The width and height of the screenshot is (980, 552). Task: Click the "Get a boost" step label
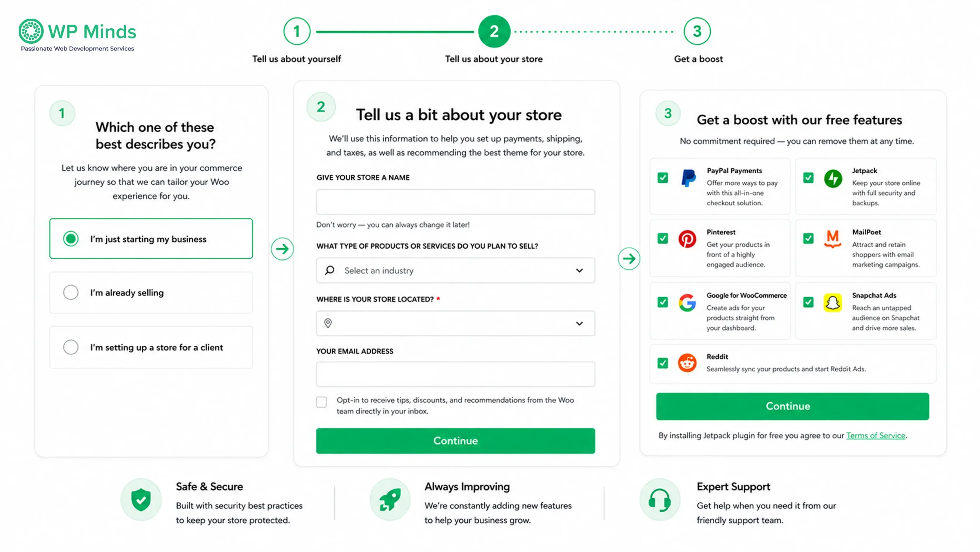click(x=699, y=59)
